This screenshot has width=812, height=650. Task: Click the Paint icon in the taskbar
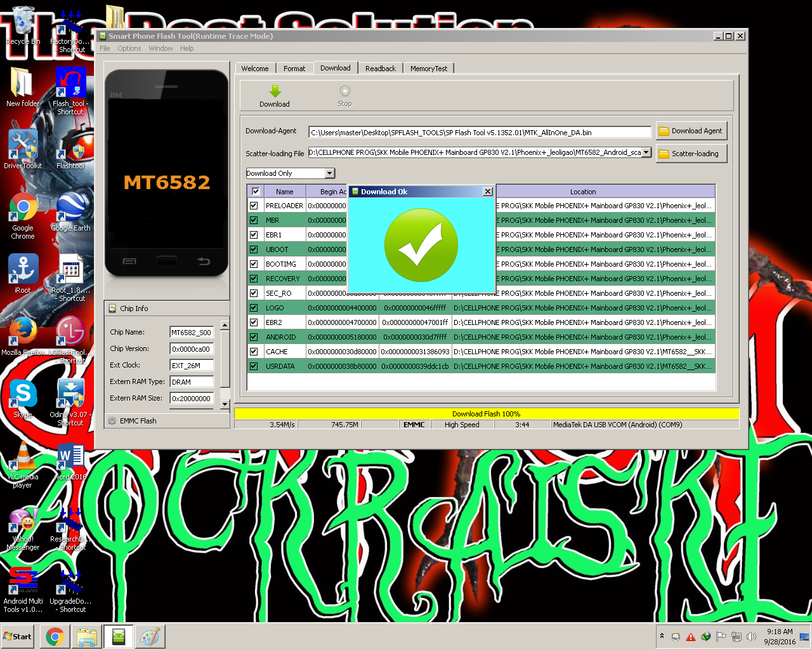pyautogui.click(x=150, y=637)
